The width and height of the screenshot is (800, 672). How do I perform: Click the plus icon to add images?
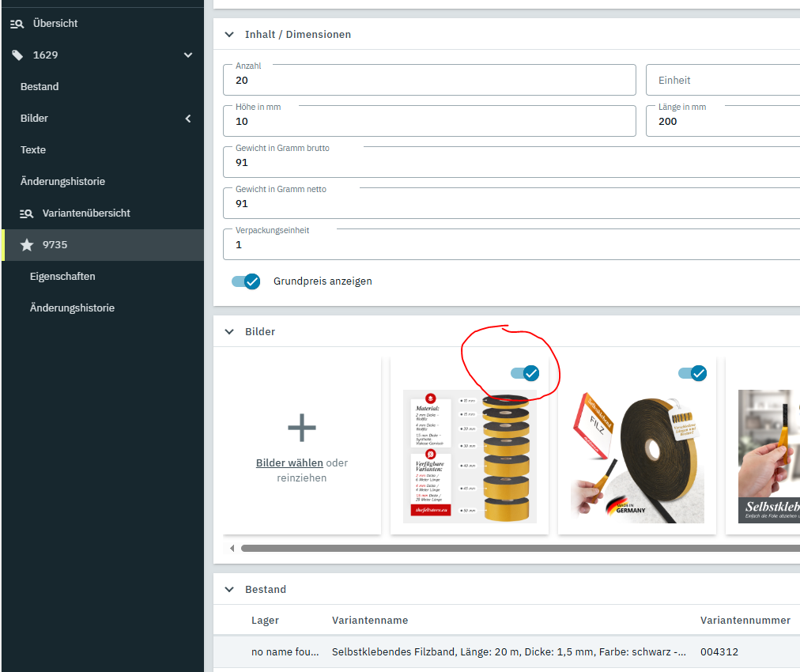click(301, 428)
